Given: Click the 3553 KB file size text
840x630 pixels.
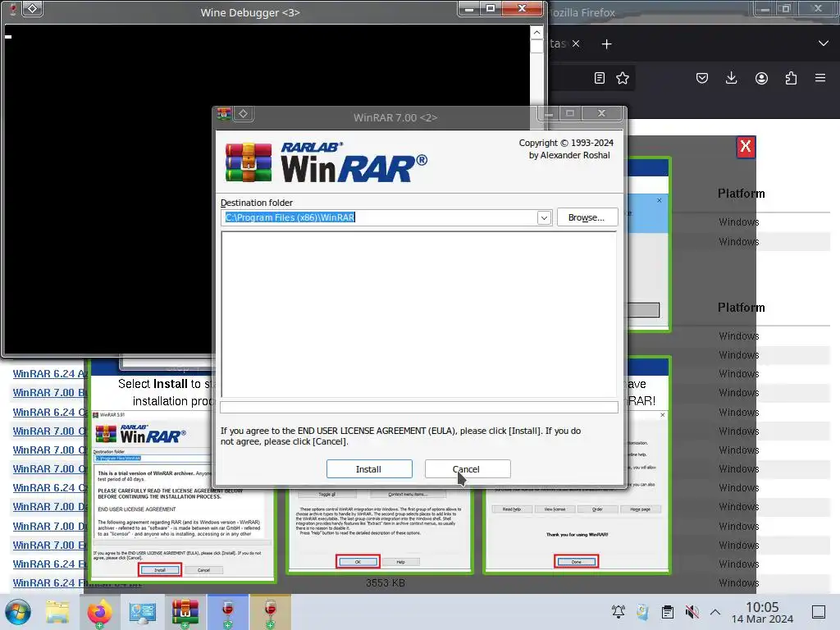Looking at the screenshot, I should tap(386, 583).
